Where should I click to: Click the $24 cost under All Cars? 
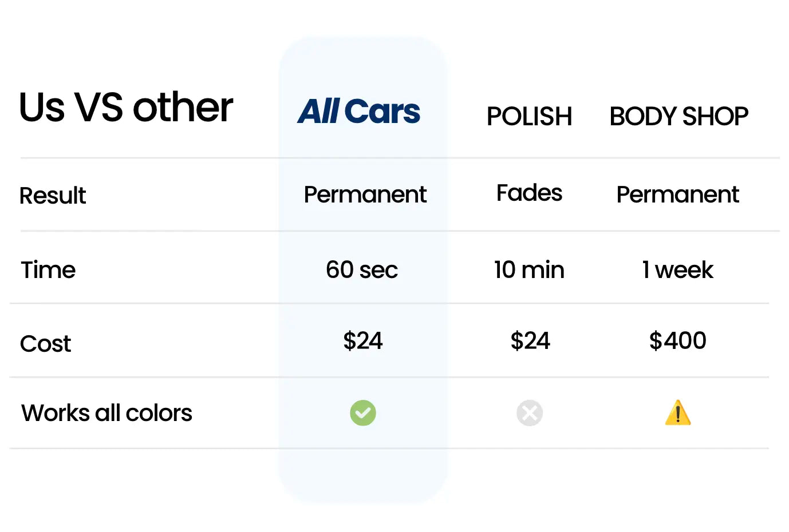362,341
